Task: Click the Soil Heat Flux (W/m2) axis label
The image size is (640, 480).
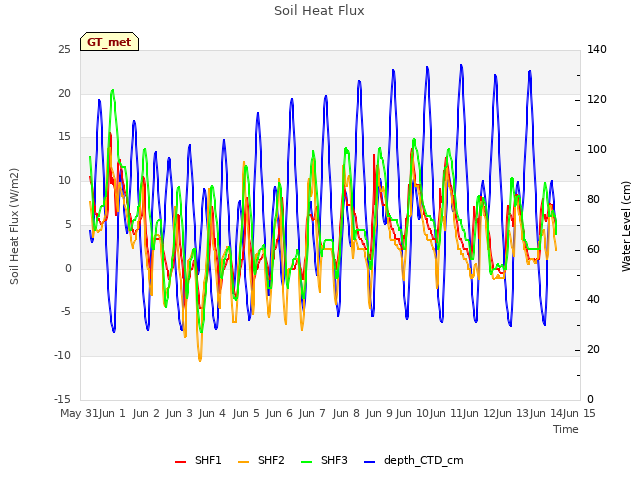Action: 14,226
